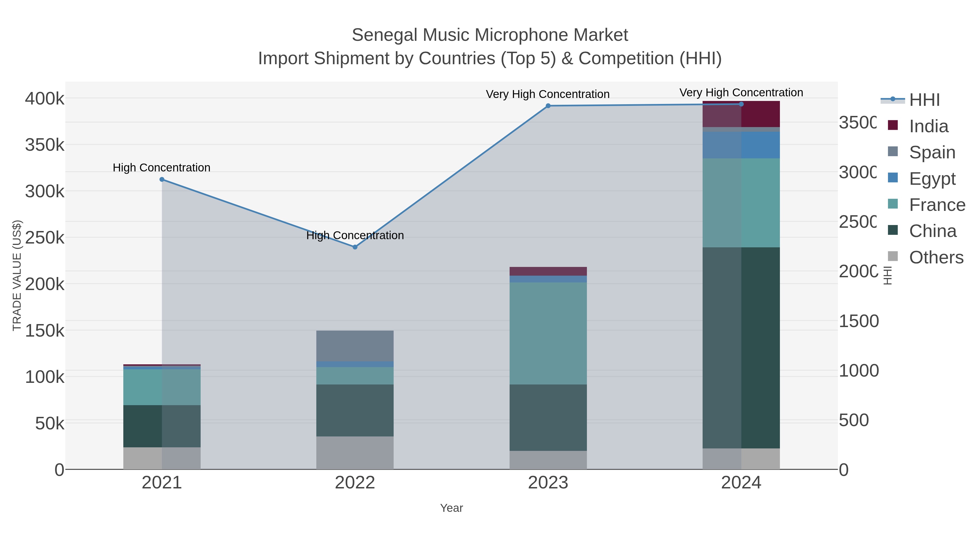The height and width of the screenshot is (551, 980).
Task: Click the 2024 x-axis year label
Action: (741, 483)
